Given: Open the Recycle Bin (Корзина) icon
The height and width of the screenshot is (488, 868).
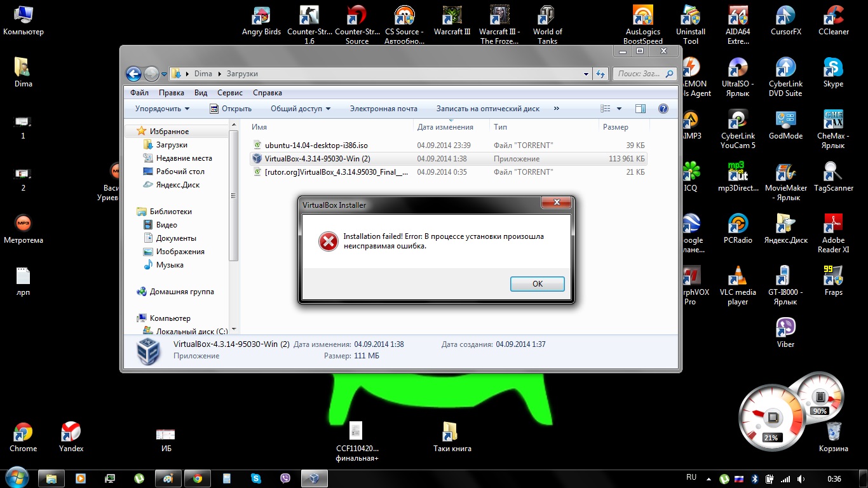Looking at the screenshot, I should pos(833,433).
